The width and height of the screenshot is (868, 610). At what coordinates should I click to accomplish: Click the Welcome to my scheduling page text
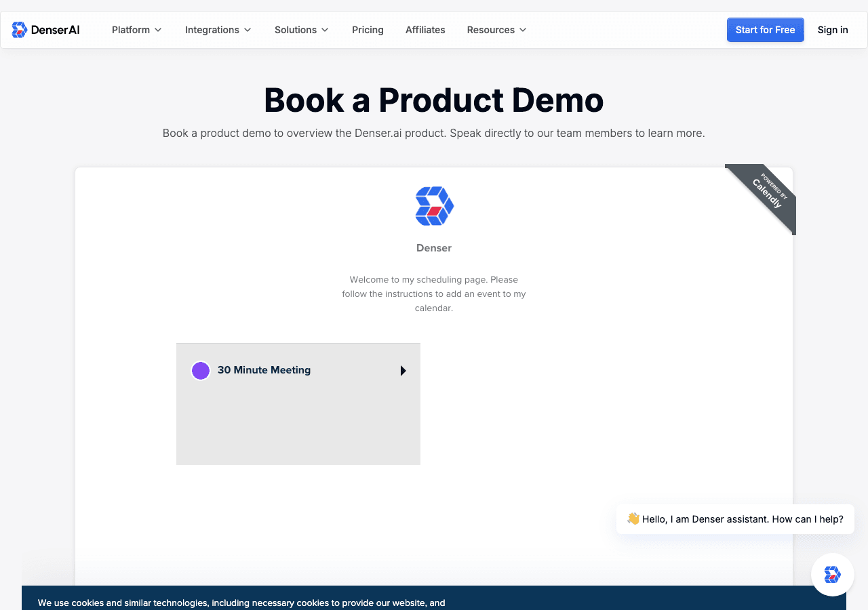(x=434, y=293)
